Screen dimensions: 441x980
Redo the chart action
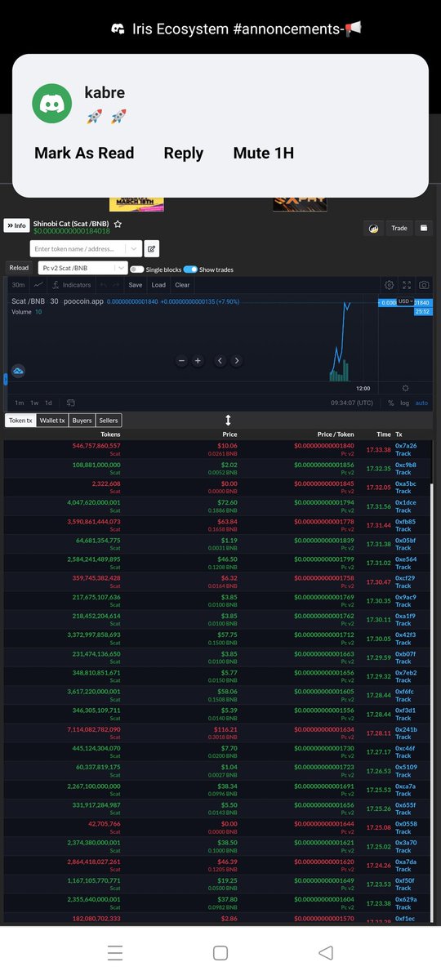(117, 285)
